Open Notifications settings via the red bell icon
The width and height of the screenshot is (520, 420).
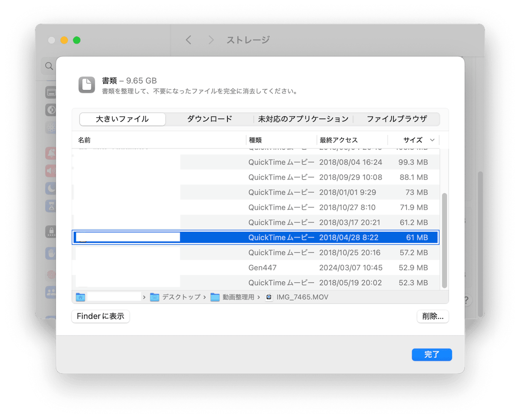(50, 153)
